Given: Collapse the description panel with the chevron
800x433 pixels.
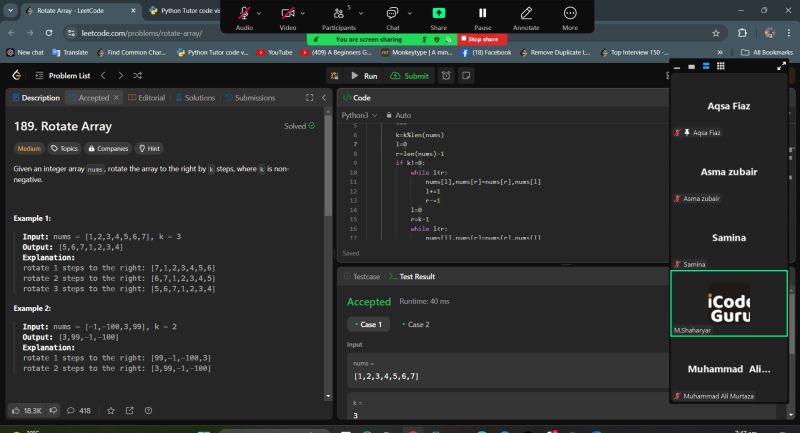Looking at the screenshot, I should coord(324,98).
